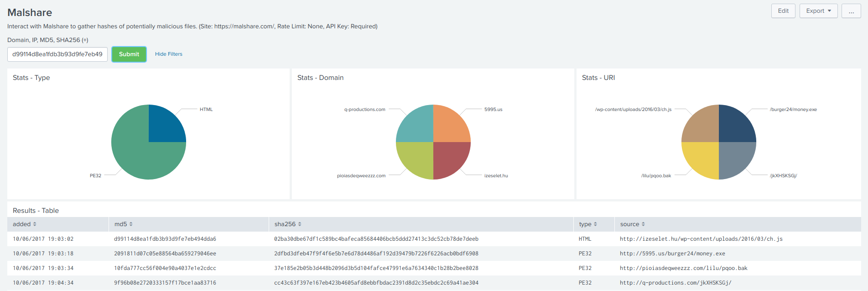Click added time 10/06/2017 19:03:02
Viewport: 868px width, 291px height.
coord(43,239)
